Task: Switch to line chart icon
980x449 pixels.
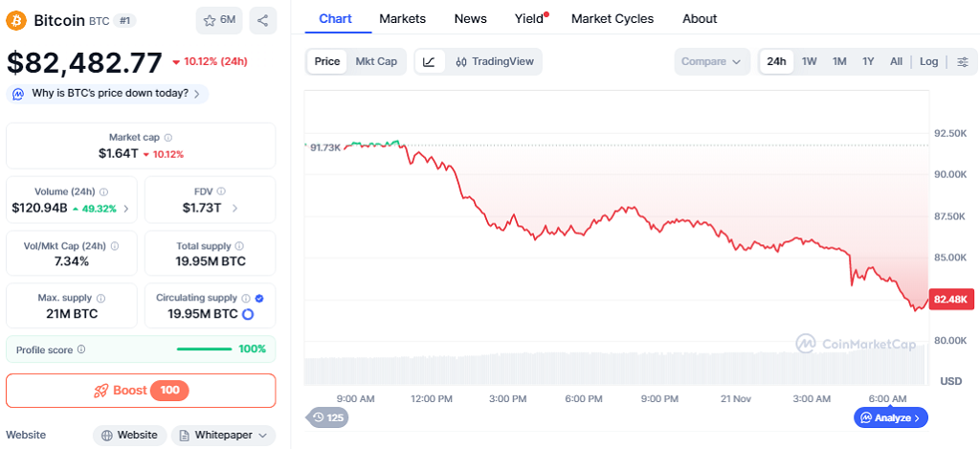Action: (430, 61)
